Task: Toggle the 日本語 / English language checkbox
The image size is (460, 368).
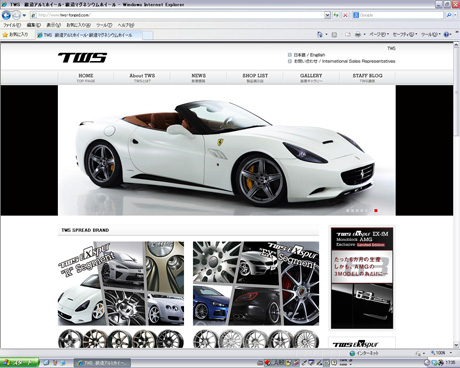Action: tap(290, 55)
